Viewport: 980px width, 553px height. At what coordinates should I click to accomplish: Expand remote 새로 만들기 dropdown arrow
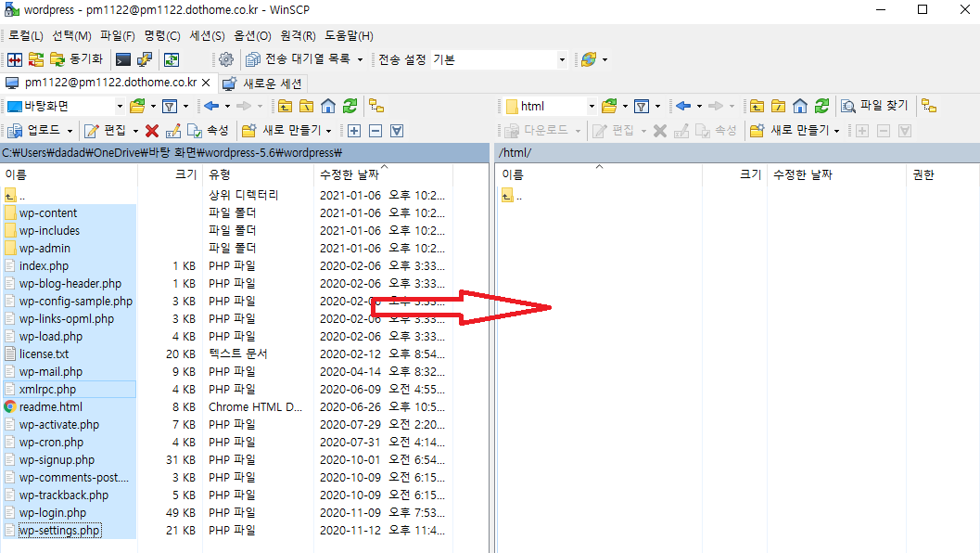pyautogui.click(x=837, y=131)
